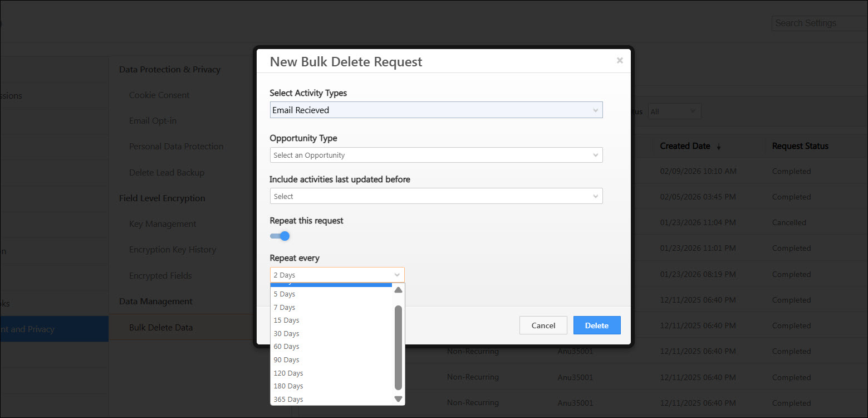This screenshot has height=418, width=868.
Task: Open Bulk Delete Data settings
Action: coord(161,327)
